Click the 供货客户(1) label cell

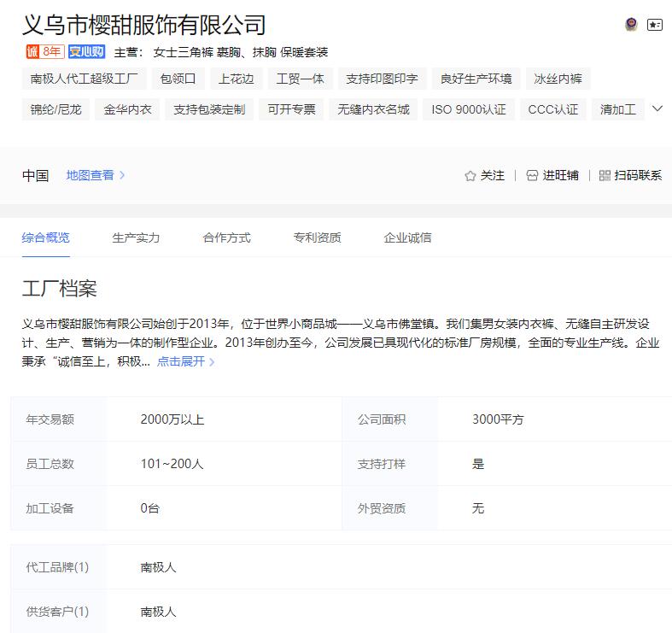(x=59, y=612)
